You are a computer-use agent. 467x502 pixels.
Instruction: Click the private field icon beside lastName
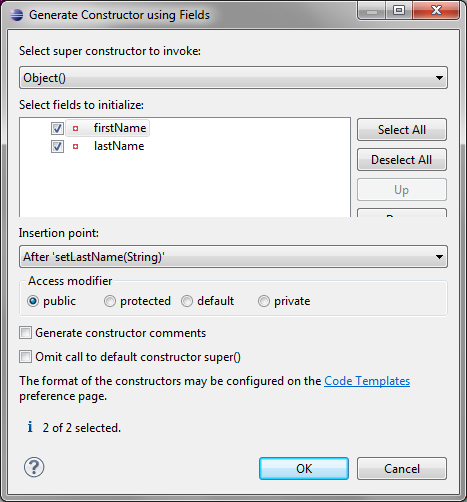(x=76, y=146)
